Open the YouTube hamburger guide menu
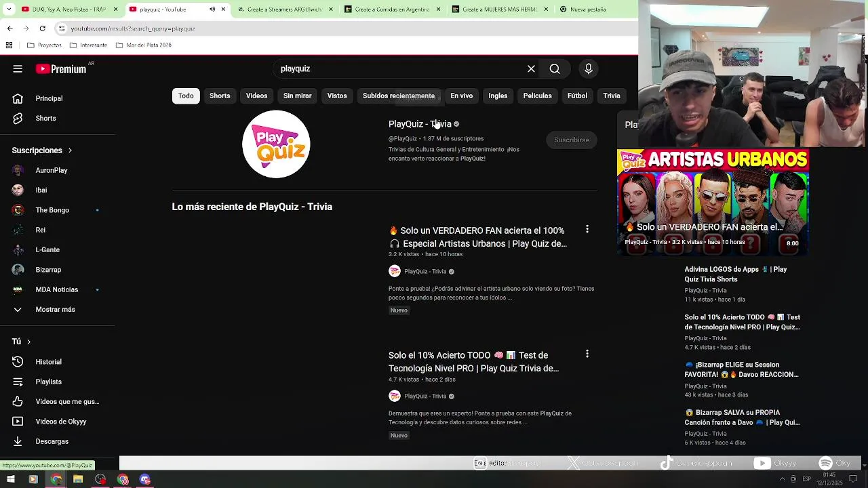This screenshot has height=488, width=868. point(18,68)
